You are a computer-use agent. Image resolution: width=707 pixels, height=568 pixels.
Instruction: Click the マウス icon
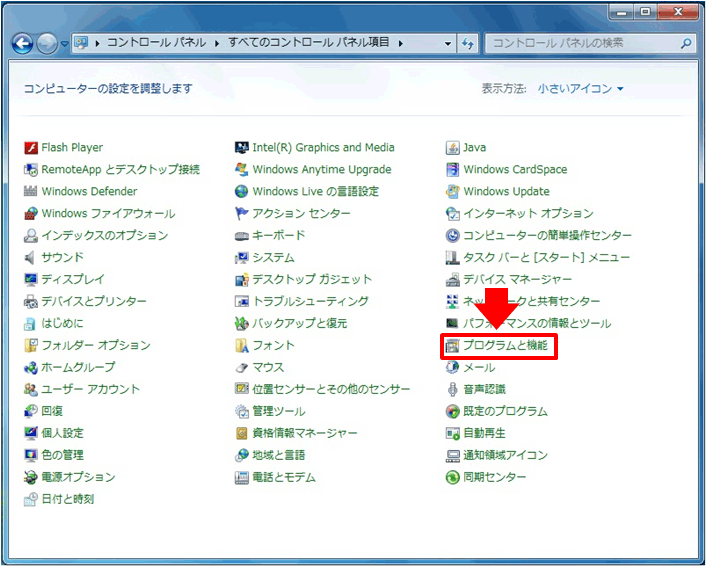click(242, 368)
